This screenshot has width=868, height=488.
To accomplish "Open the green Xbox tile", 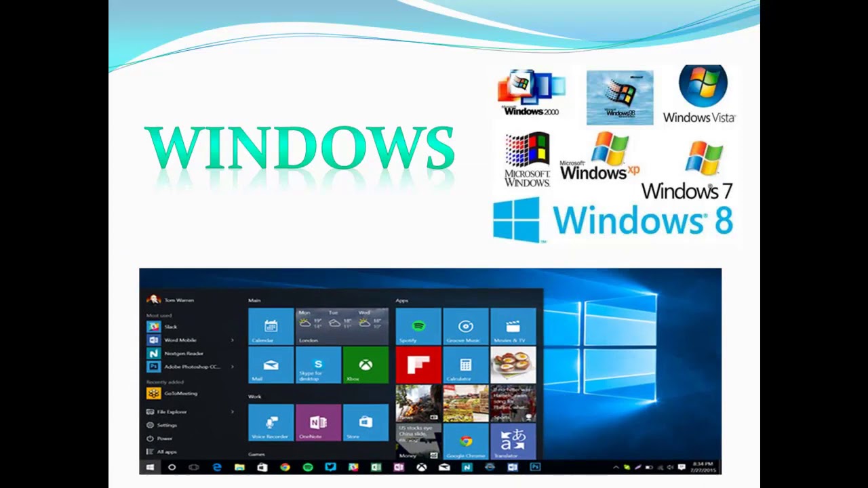I will click(366, 365).
